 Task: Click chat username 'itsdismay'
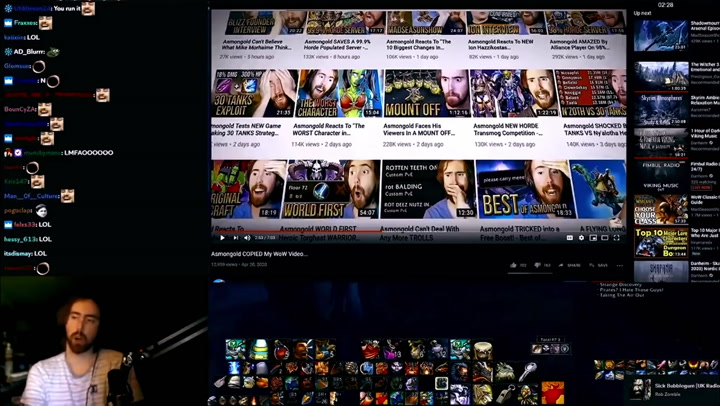click(x=18, y=254)
